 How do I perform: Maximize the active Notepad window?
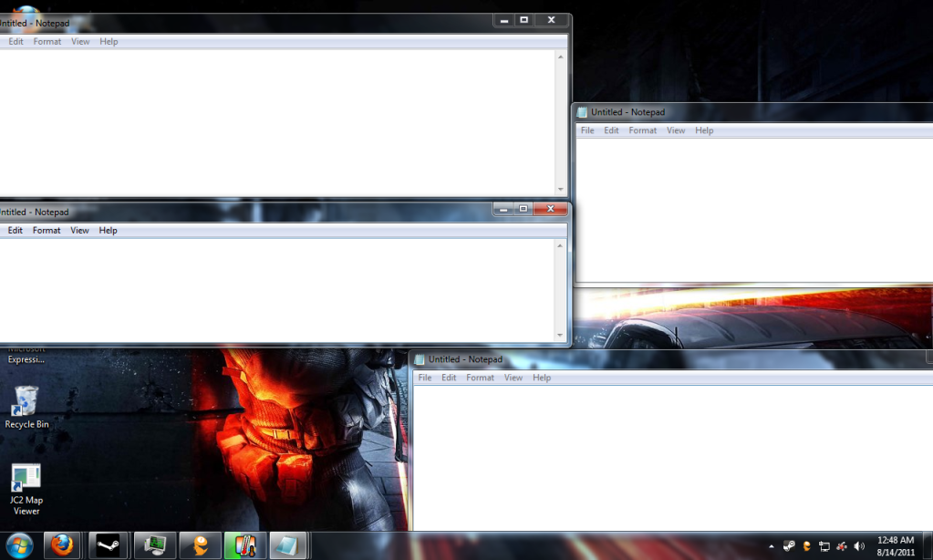coord(523,209)
